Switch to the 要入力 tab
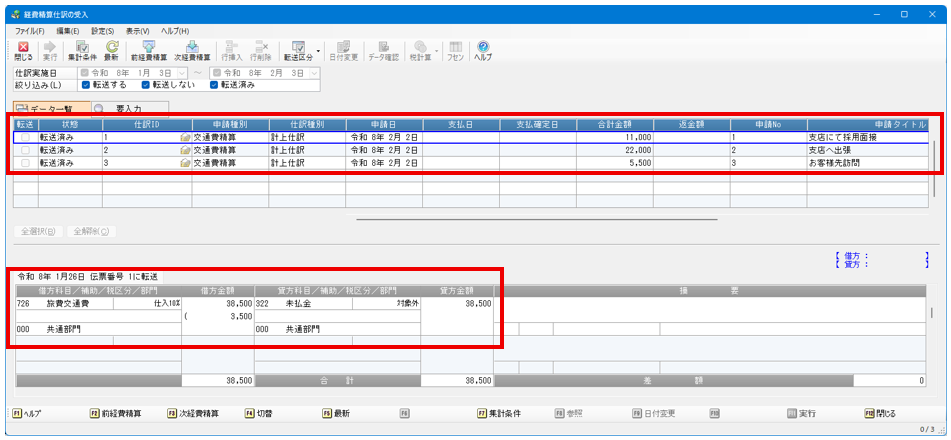The height and width of the screenshot is (440, 951). pyautogui.click(x=130, y=107)
